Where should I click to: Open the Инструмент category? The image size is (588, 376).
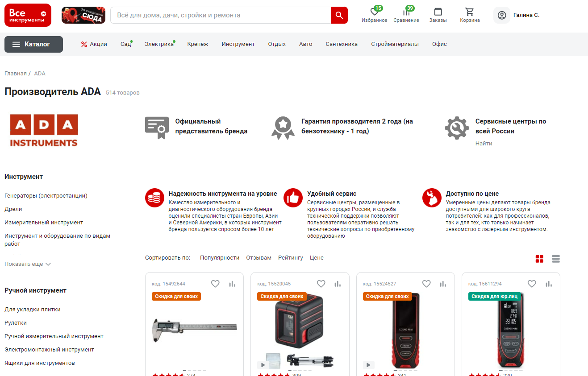[x=238, y=44]
